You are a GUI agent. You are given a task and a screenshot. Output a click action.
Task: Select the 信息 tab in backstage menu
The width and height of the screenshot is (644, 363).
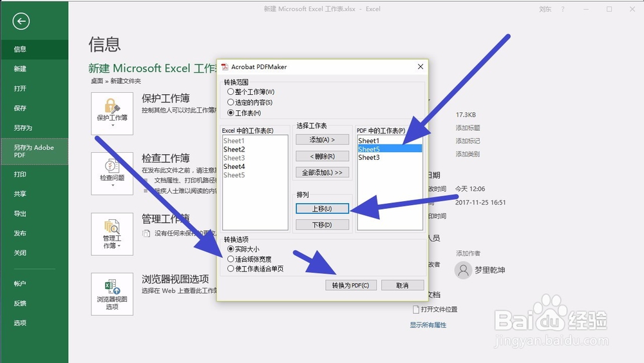click(x=35, y=50)
